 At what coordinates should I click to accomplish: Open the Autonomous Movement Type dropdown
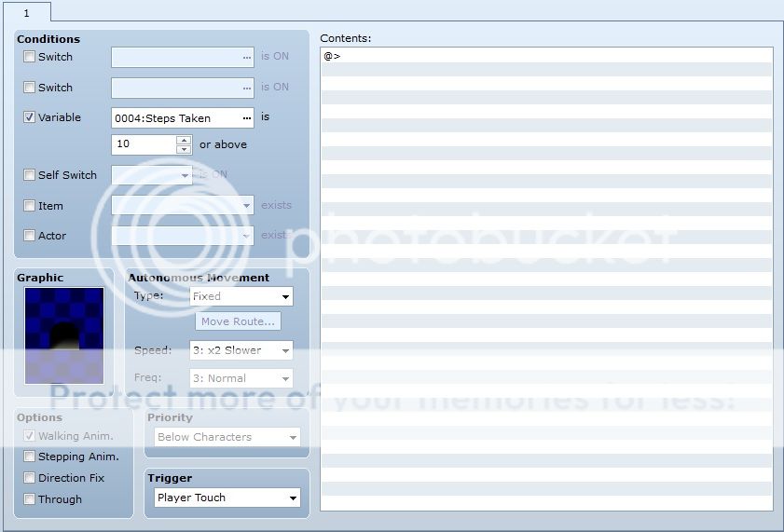point(241,296)
